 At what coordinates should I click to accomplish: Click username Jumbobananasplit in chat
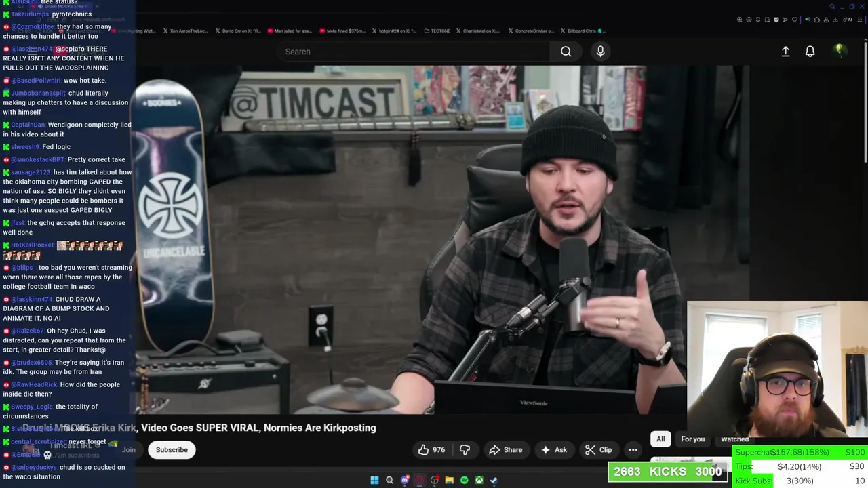pos(39,93)
